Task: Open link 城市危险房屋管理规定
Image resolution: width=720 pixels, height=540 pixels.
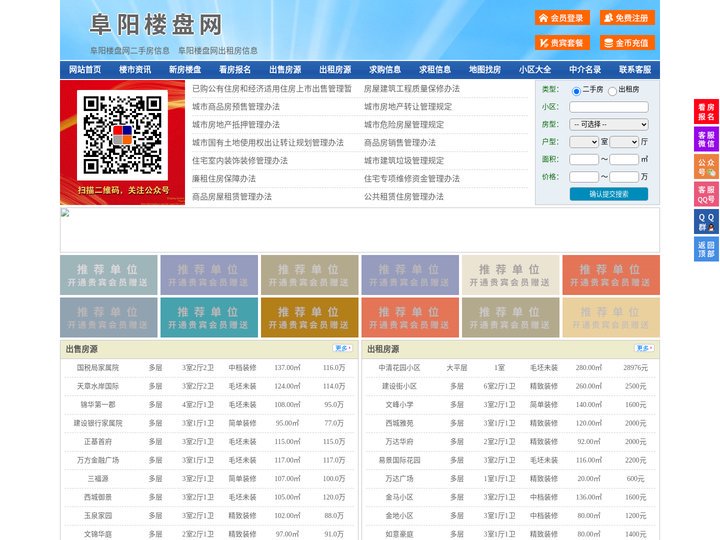Action: 404,124
